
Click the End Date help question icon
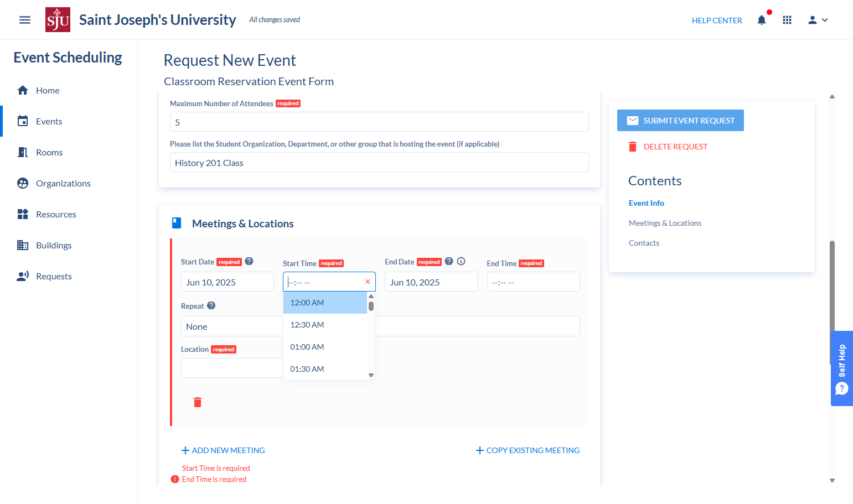(x=449, y=261)
